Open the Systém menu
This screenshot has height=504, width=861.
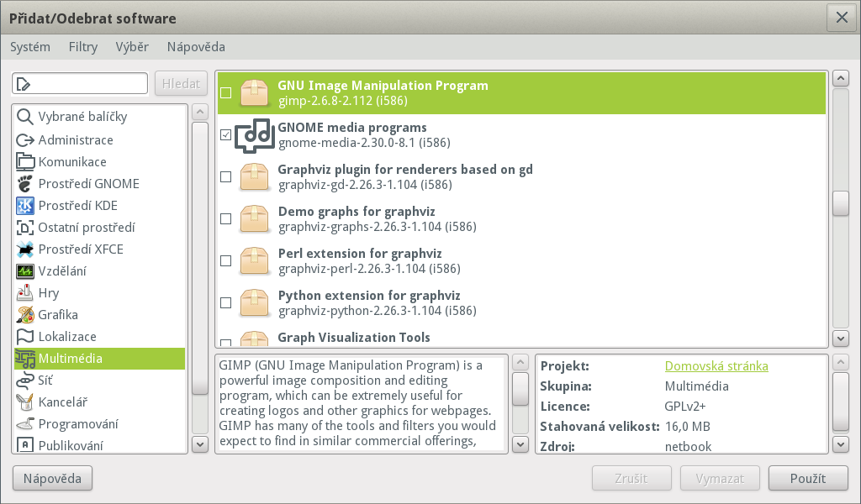[x=30, y=47]
